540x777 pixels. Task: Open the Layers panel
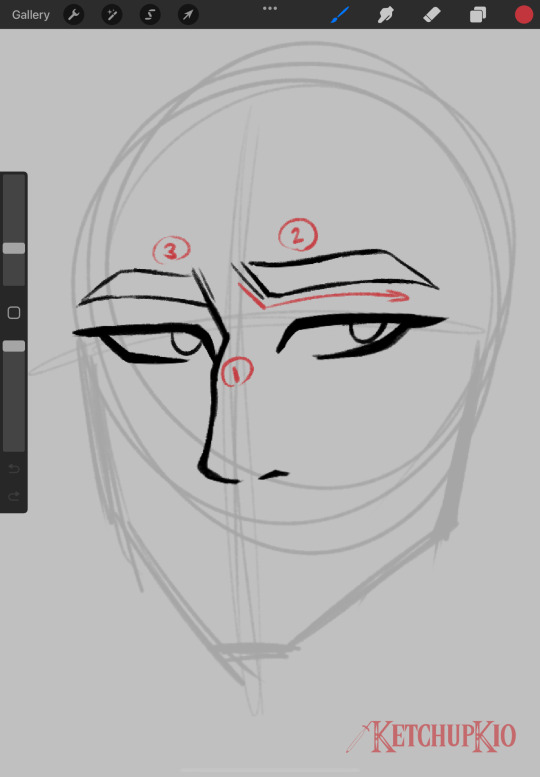[x=478, y=15]
